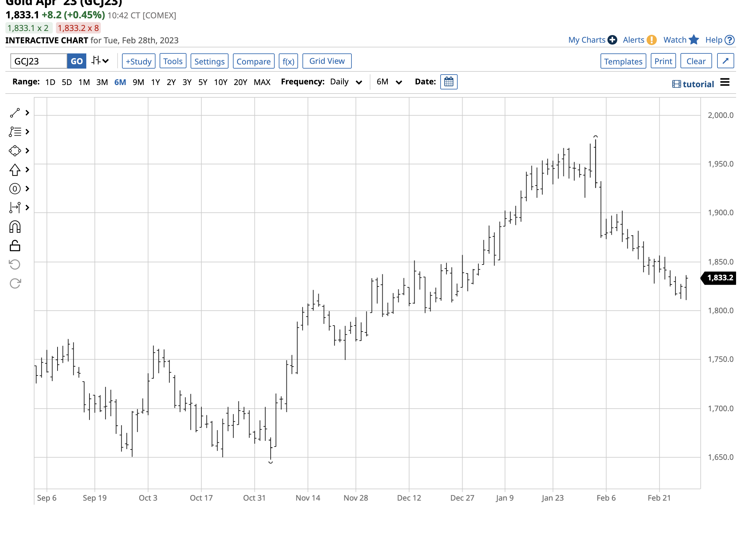Click the GCJ23 symbol input field
Screen dimensions: 756x536
click(39, 61)
